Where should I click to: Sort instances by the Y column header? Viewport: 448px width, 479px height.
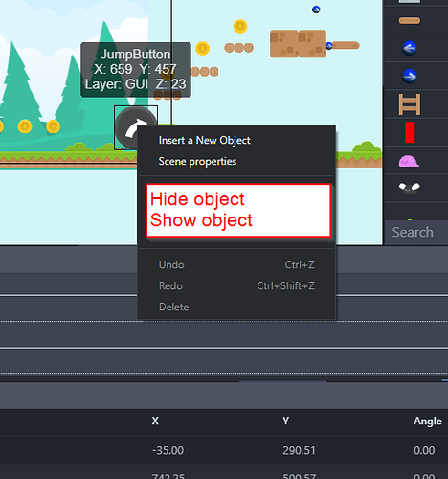pyautogui.click(x=286, y=421)
